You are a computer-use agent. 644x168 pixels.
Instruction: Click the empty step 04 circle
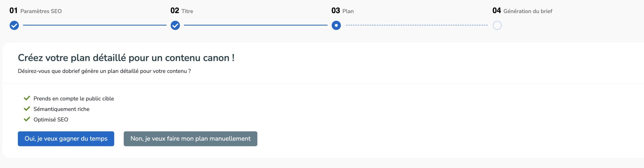coord(497,25)
